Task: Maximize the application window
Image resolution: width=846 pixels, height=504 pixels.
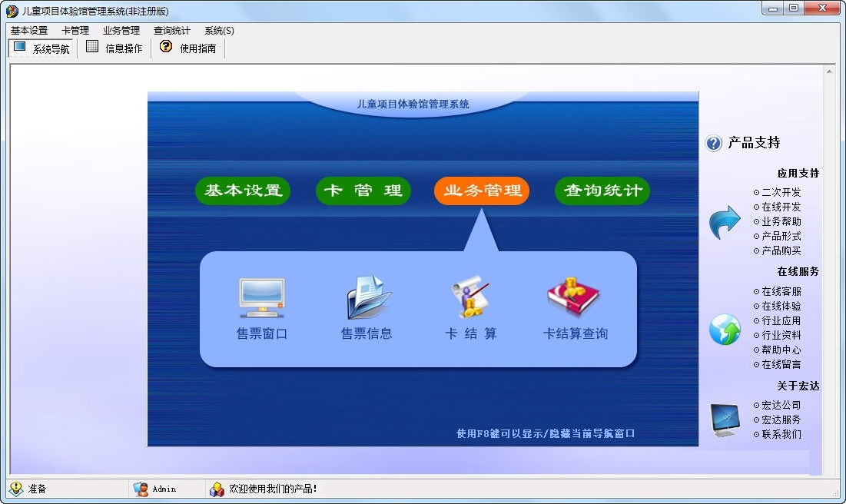Action: 794,8
